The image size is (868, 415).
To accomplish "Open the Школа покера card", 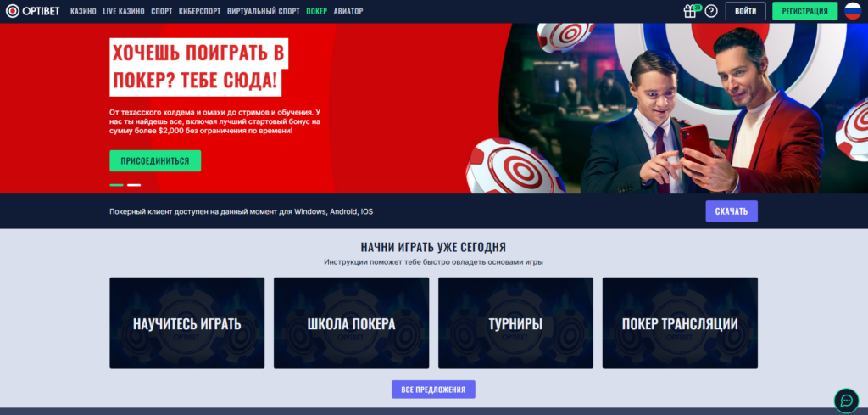I will pos(351,323).
